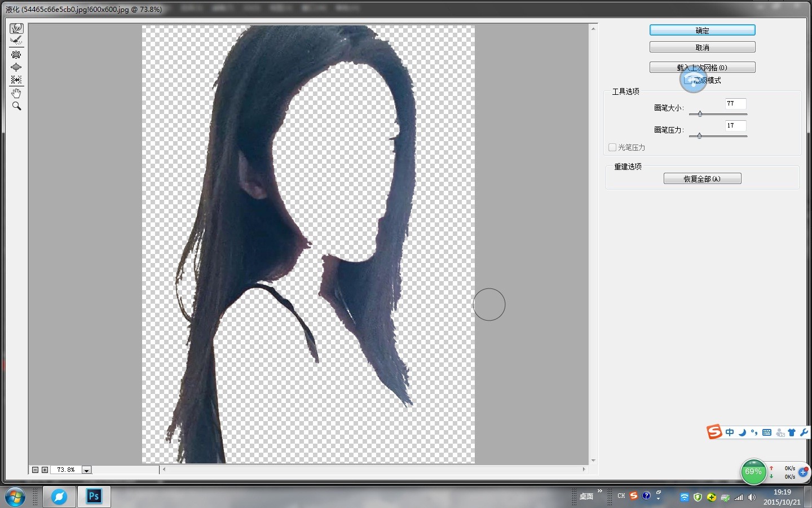
Task: Open the Windows Start menu
Action: pos(15,497)
